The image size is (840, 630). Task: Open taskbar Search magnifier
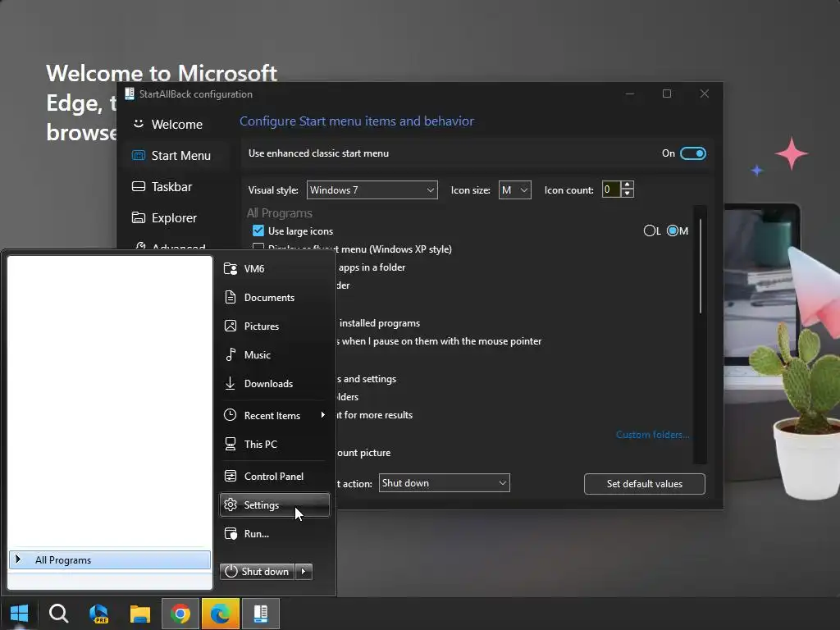pos(59,614)
